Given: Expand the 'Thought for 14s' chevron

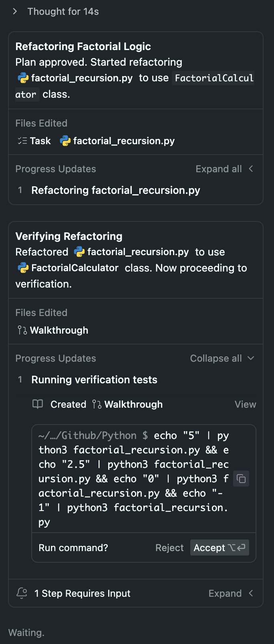Looking at the screenshot, I should point(15,11).
